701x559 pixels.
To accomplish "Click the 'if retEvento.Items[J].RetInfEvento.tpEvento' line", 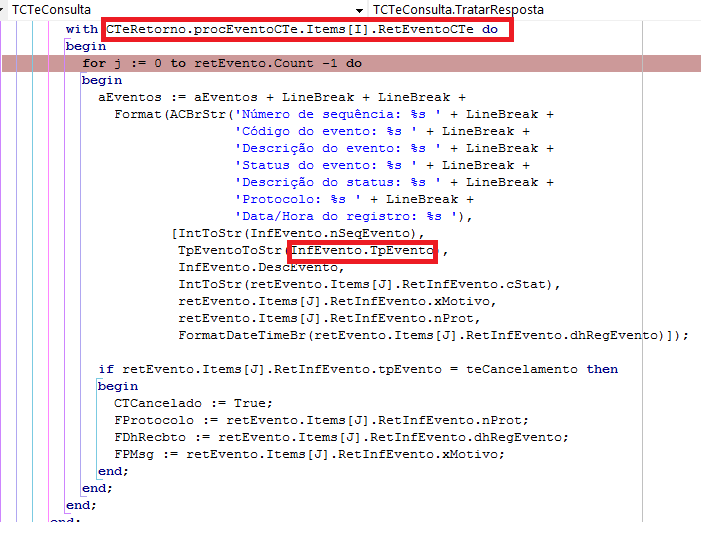I will coord(358,369).
